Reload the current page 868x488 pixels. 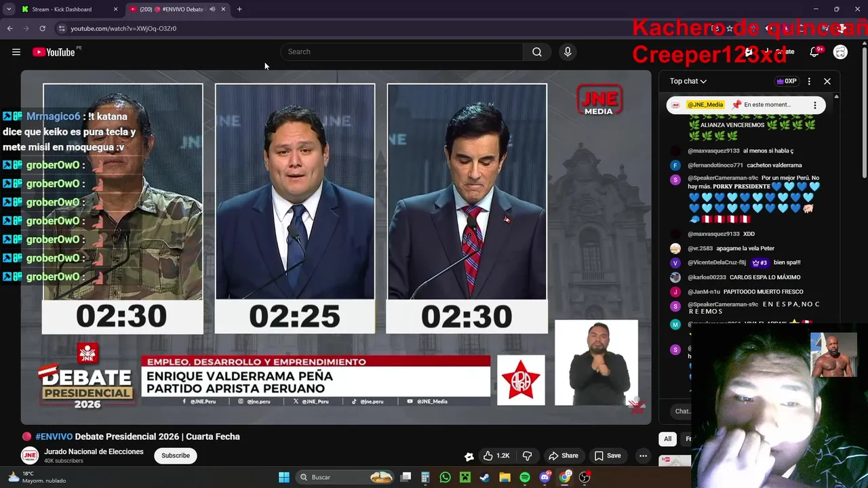pyautogui.click(x=42, y=28)
